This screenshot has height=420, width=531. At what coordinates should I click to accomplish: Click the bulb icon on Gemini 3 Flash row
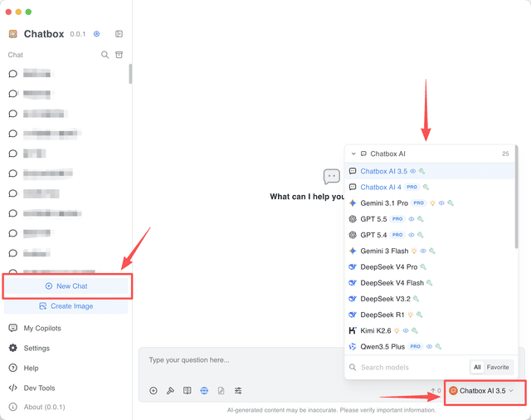tap(414, 251)
